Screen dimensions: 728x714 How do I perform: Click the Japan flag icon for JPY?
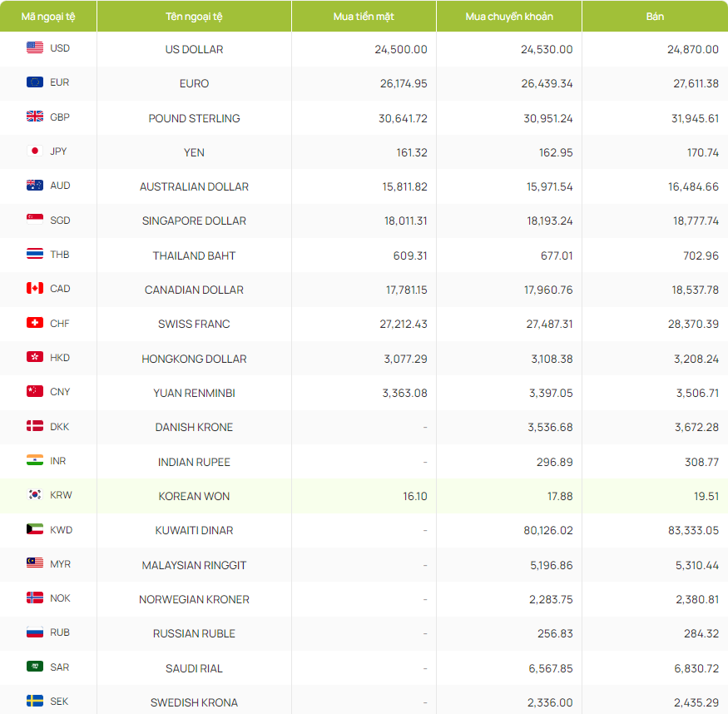coord(35,151)
